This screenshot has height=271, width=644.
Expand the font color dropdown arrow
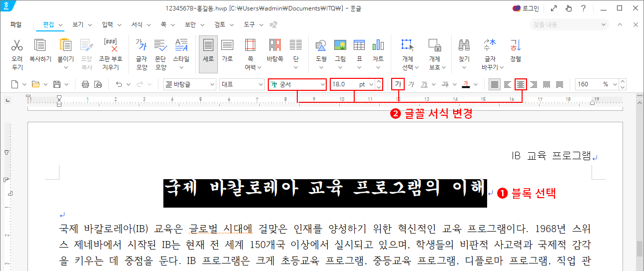[x=475, y=84]
